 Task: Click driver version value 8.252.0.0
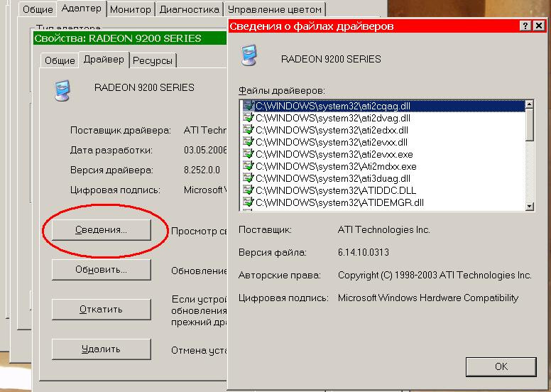202,170
